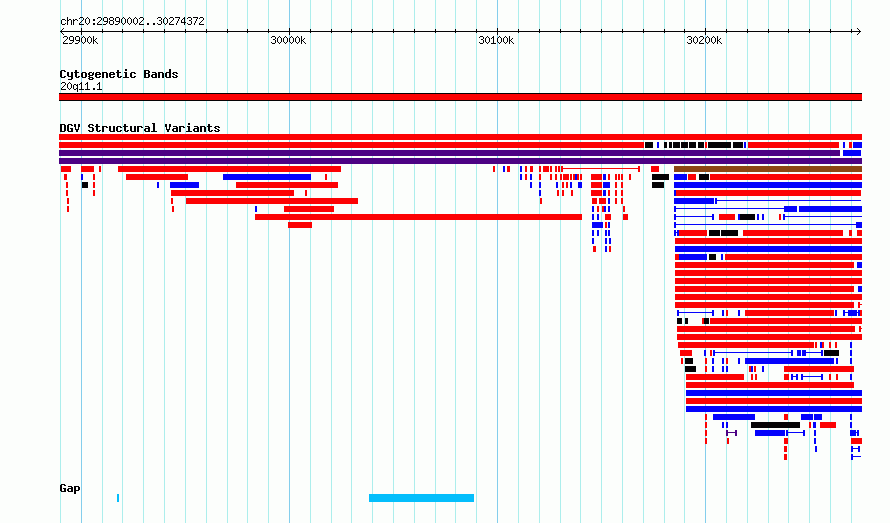This screenshot has height=523, width=890.
Task: Select the Gap track title
Action: tap(70, 488)
